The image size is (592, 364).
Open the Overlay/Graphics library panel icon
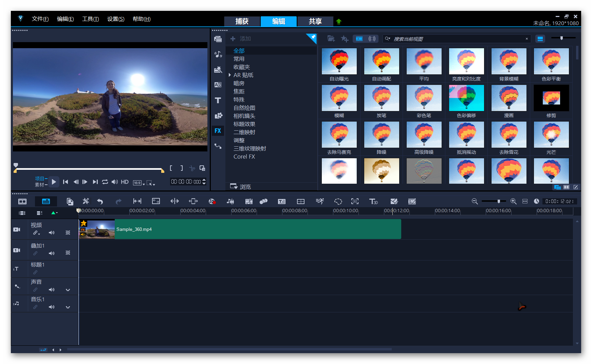pyautogui.click(x=218, y=115)
